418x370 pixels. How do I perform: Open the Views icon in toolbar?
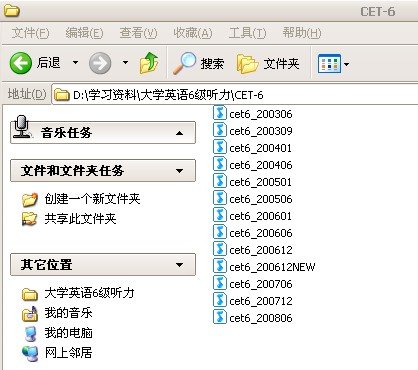(x=329, y=63)
